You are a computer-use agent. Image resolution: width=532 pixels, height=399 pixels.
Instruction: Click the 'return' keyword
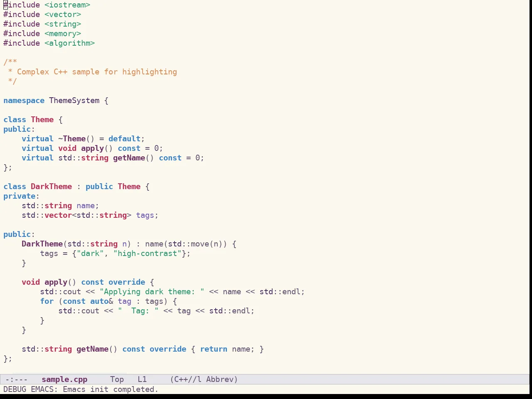click(x=214, y=349)
